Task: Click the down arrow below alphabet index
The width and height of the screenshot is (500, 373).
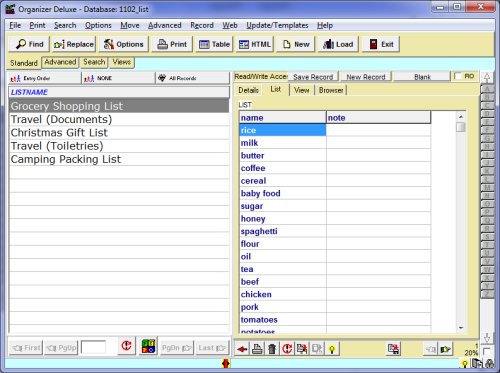Action: (487, 338)
